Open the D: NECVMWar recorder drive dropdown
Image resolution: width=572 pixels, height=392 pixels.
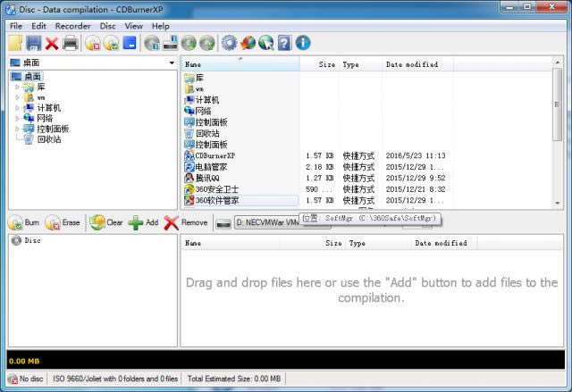(282, 222)
